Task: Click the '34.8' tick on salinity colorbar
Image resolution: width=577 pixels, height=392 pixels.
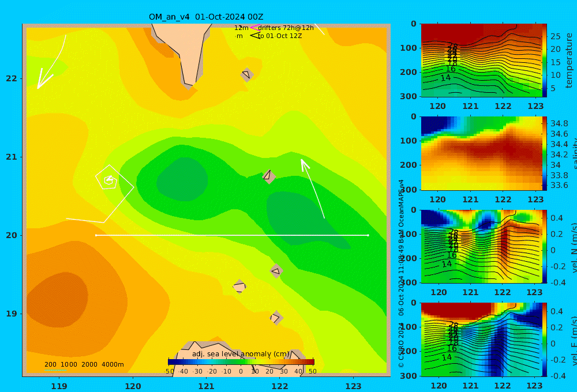Action: tap(559, 123)
